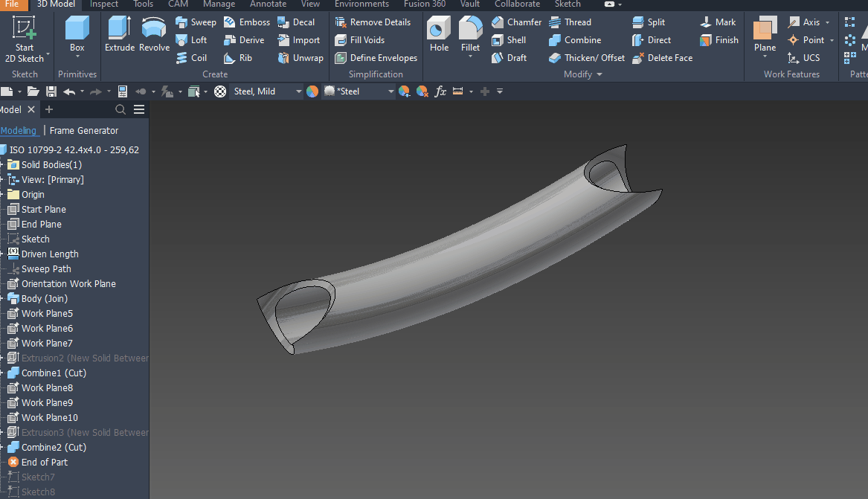This screenshot has height=499, width=868.
Task: Select the Sweep tool
Action: [x=196, y=22]
